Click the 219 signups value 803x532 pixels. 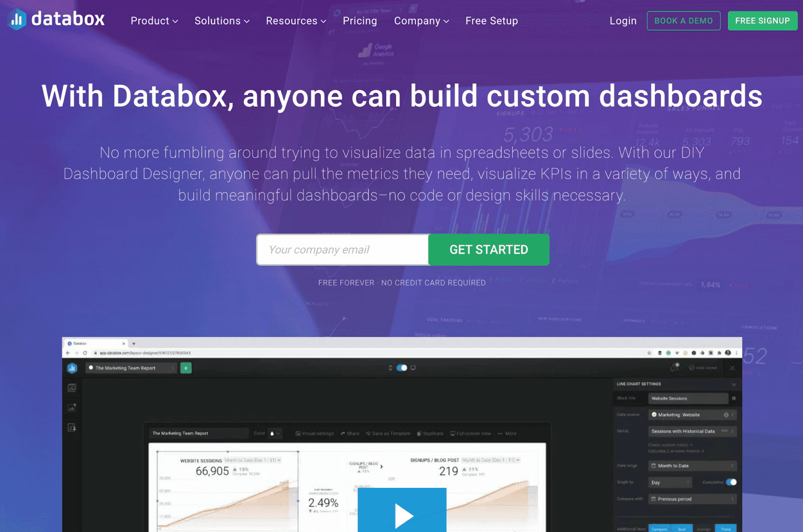click(449, 471)
